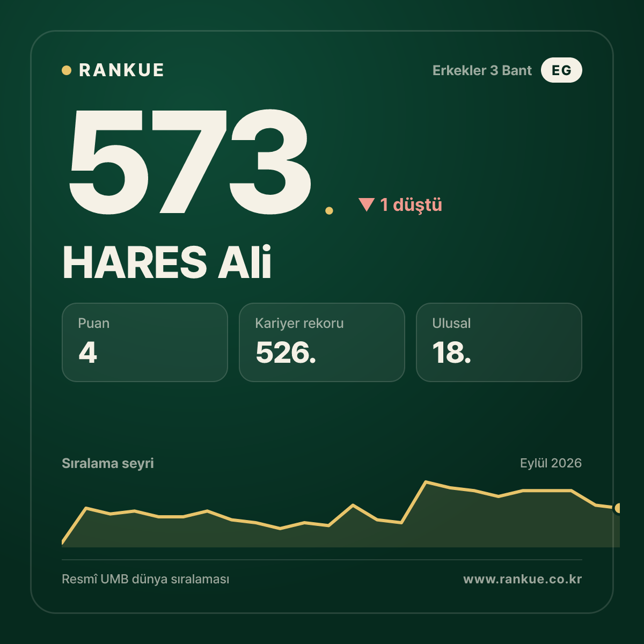Open the www.rankue.co.kr link
Viewport: 644px width, 644px height.
523,580
